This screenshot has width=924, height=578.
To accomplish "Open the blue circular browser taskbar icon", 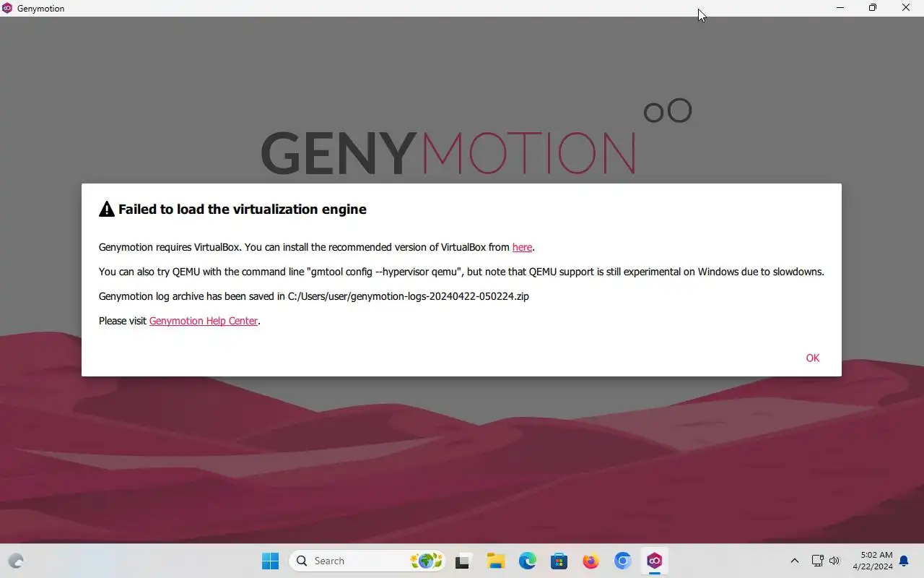I will pyautogui.click(x=623, y=561).
